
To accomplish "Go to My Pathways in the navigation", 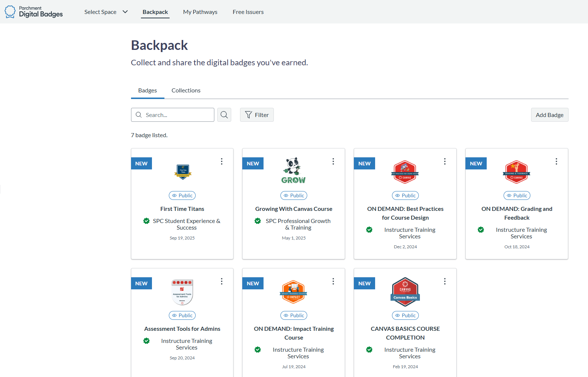I will coord(200,12).
